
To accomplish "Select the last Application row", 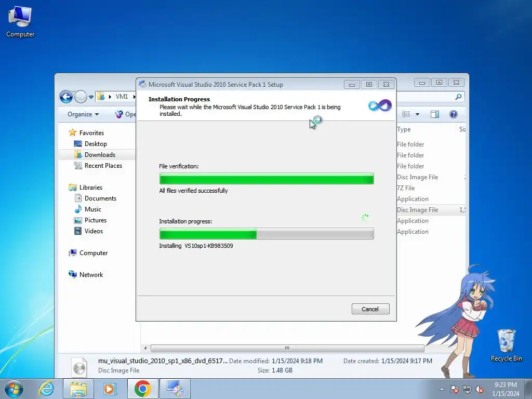I will point(430,232).
